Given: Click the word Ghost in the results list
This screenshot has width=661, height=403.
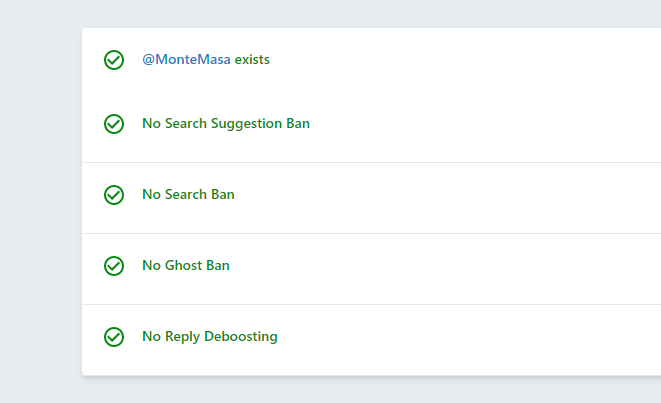Looking at the screenshot, I should click(x=183, y=266).
